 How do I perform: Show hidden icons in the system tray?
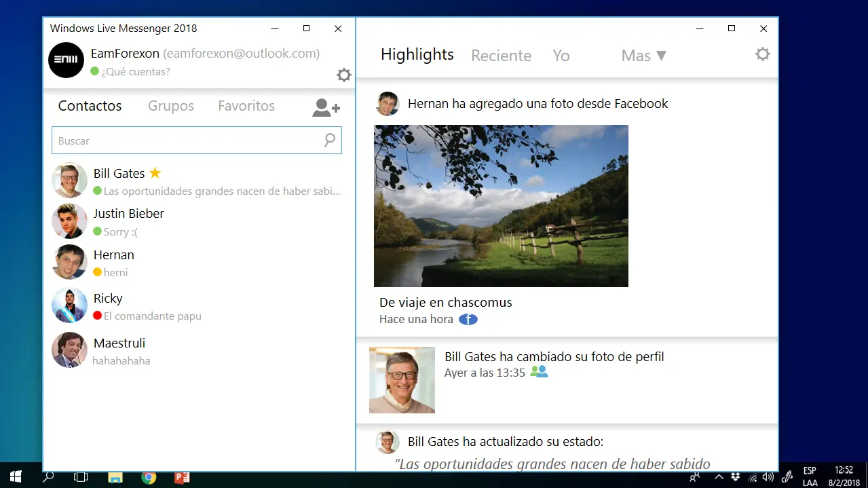tap(719, 477)
